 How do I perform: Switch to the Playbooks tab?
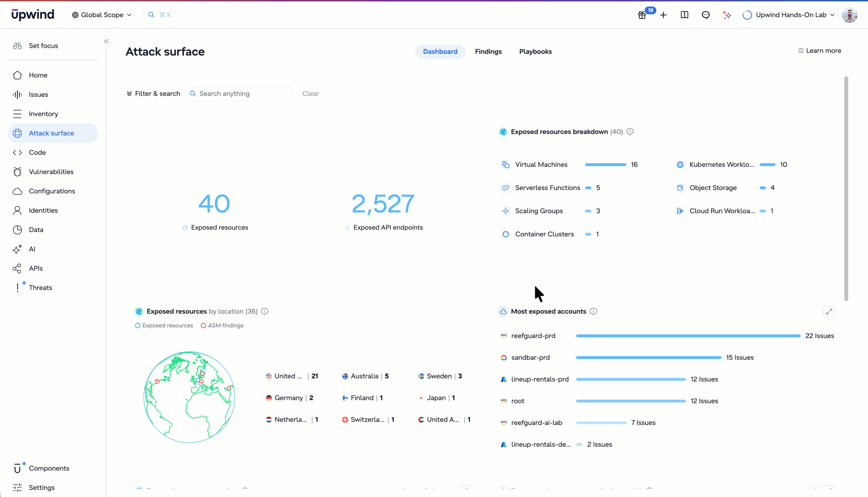tap(535, 51)
